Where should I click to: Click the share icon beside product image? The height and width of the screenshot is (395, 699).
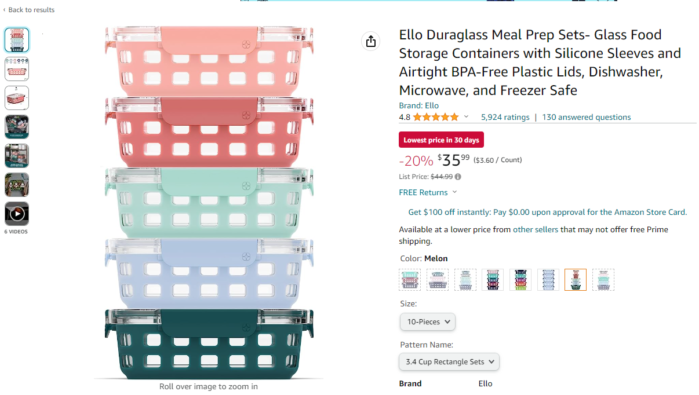point(370,42)
